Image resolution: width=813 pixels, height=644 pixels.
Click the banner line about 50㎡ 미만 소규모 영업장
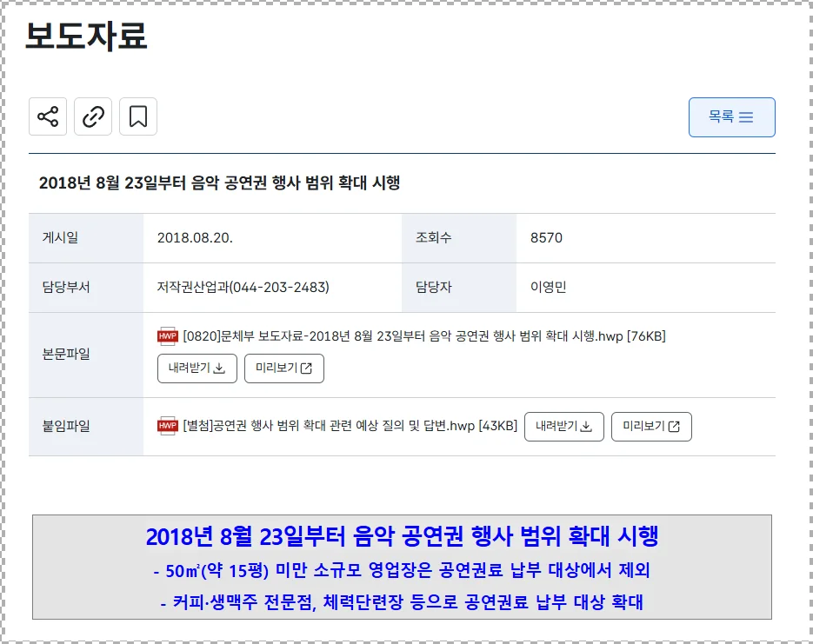pos(402,570)
